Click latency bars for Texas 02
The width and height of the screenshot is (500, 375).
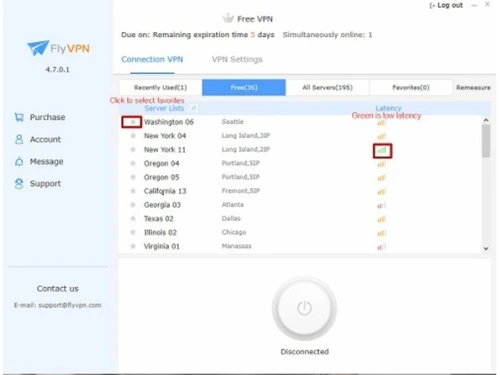click(x=382, y=219)
